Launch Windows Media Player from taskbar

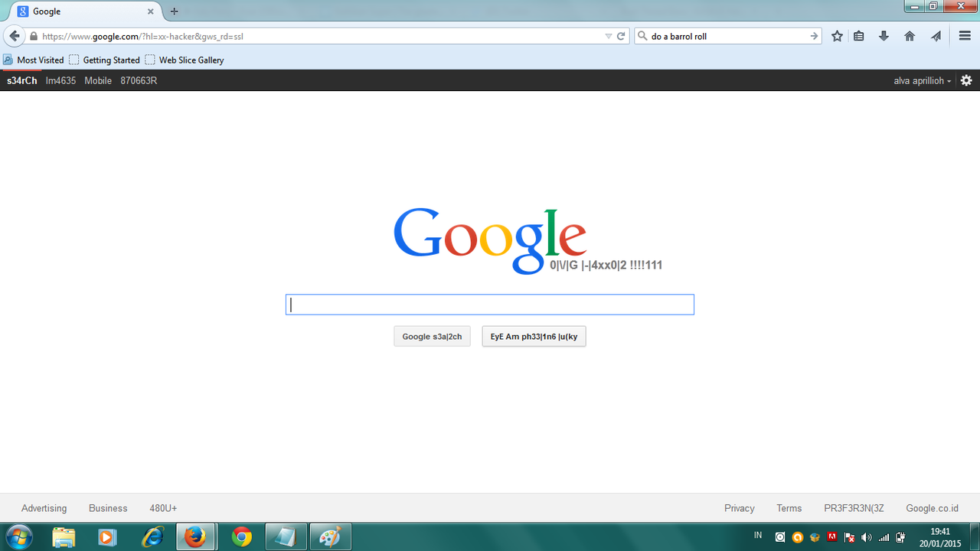[x=106, y=537]
